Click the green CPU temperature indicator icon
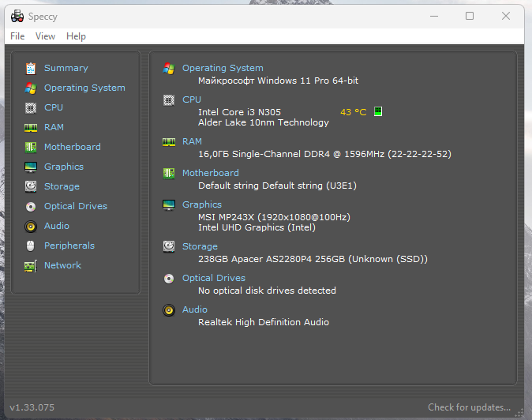This screenshot has width=532, height=420. (x=378, y=111)
